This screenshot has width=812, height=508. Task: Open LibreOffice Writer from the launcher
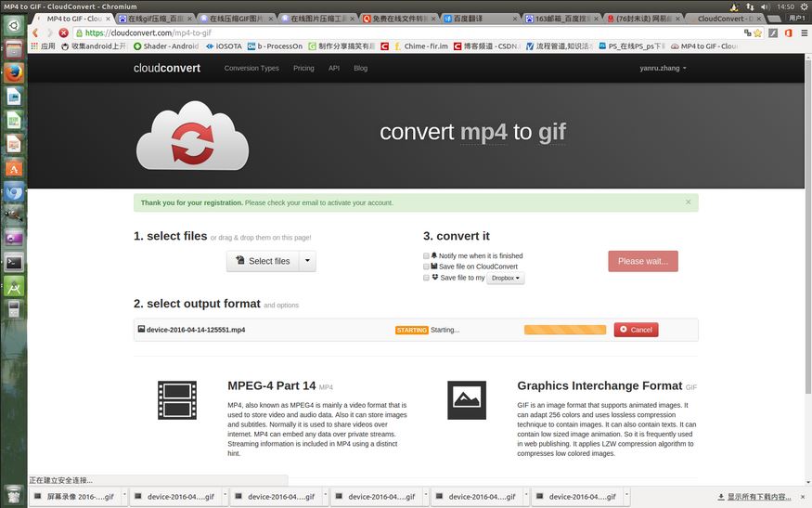pyautogui.click(x=14, y=97)
